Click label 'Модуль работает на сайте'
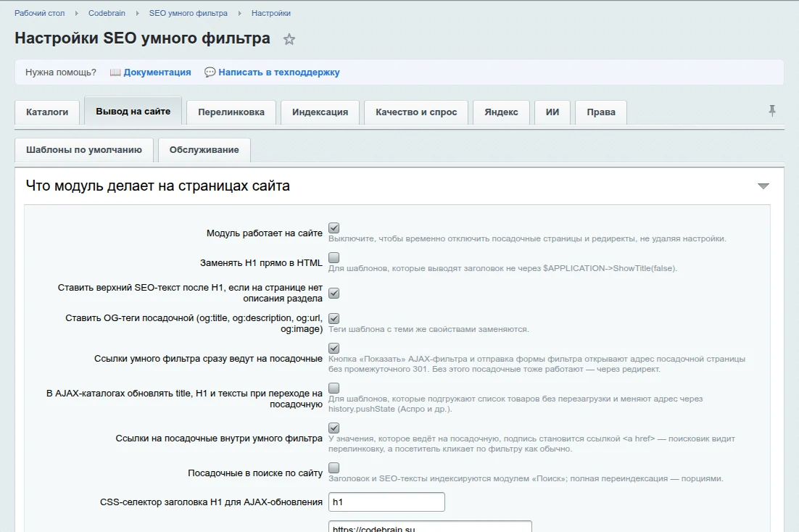The image size is (799, 532). pyautogui.click(x=264, y=233)
